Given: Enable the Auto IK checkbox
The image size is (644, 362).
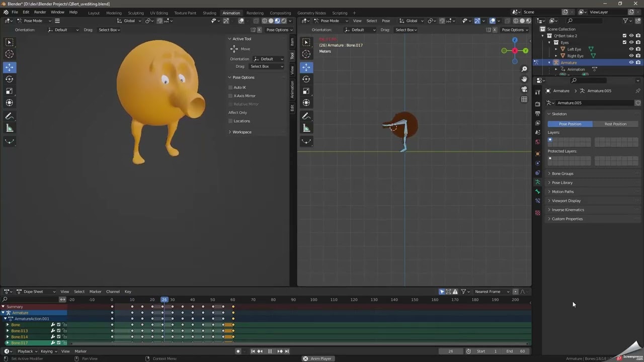Looking at the screenshot, I should click(230, 87).
